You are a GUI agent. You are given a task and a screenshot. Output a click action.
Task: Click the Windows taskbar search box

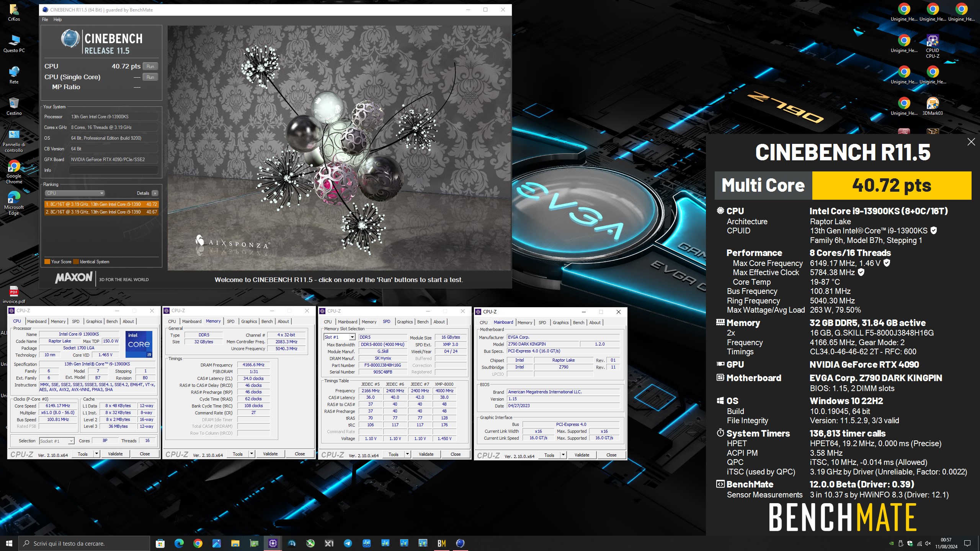click(84, 543)
